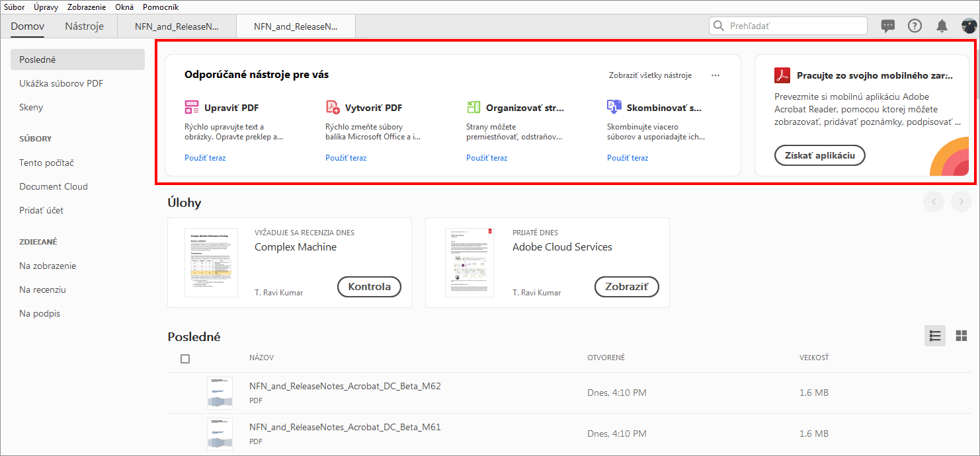Select Posledné in the sidebar
Image resolution: width=980 pixels, height=456 pixels.
point(77,59)
